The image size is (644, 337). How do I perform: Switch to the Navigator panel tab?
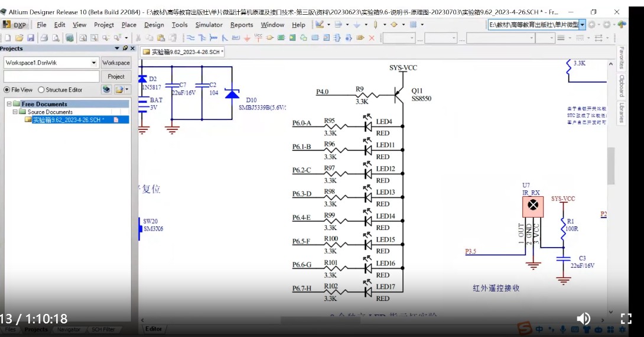click(x=69, y=329)
